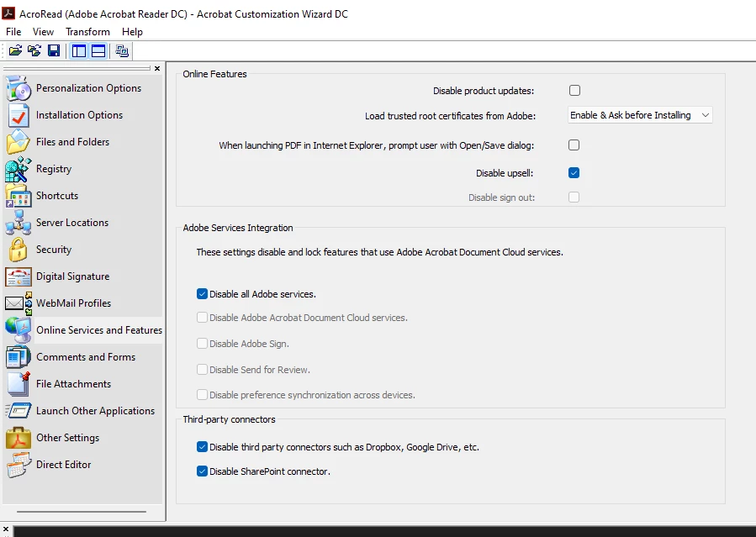The width and height of the screenshot is (756, 537).
Task: Click the Disable sign out checkbox
Action: 574,197
